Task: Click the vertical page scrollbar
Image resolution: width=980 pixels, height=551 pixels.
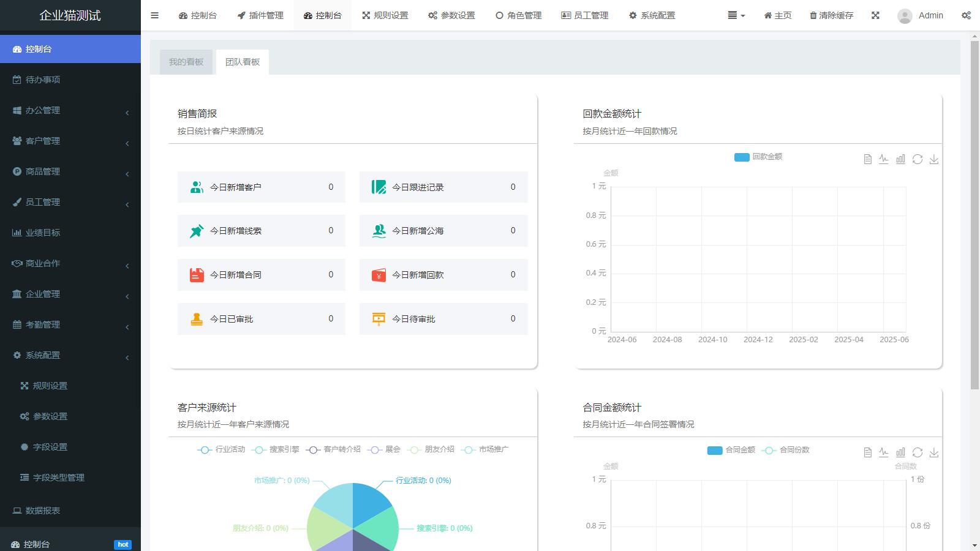Action: (x=974, y=214)
